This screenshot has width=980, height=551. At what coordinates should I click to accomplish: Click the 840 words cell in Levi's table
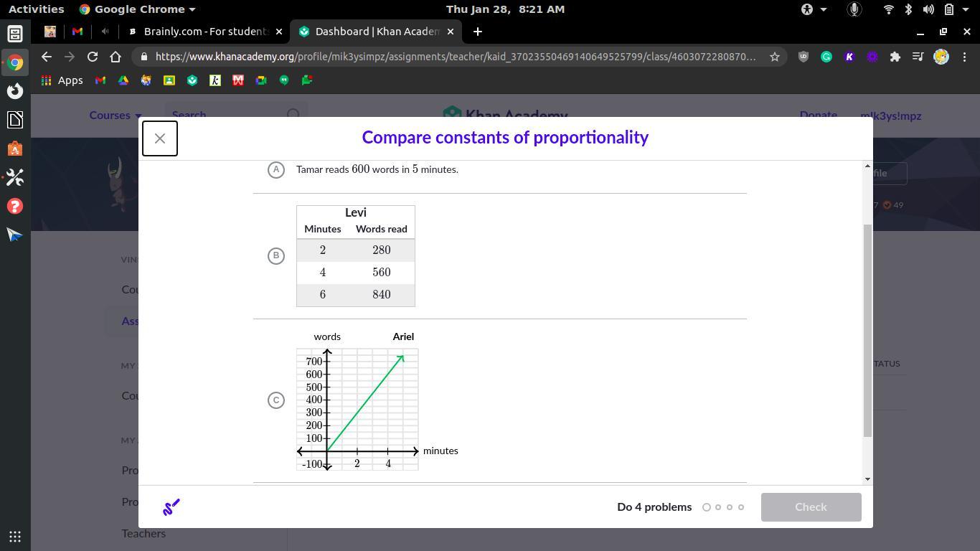(x=382, y=295)
